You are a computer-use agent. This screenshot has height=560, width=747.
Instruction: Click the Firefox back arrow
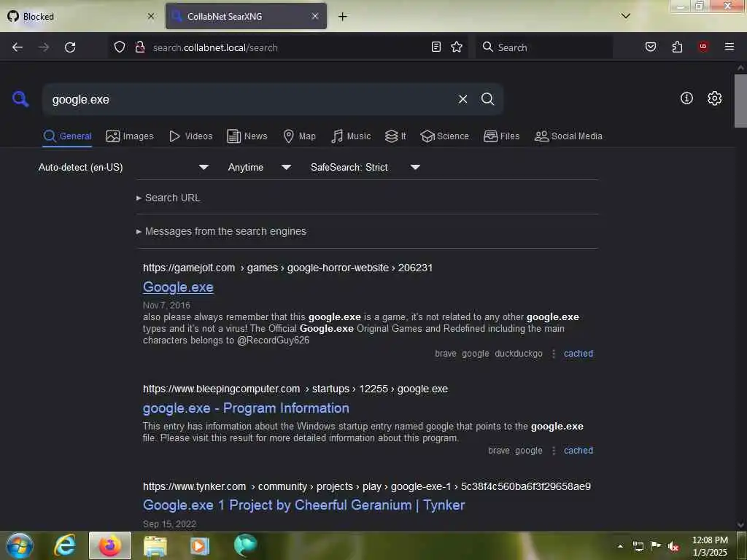click(x=18, y=47)
